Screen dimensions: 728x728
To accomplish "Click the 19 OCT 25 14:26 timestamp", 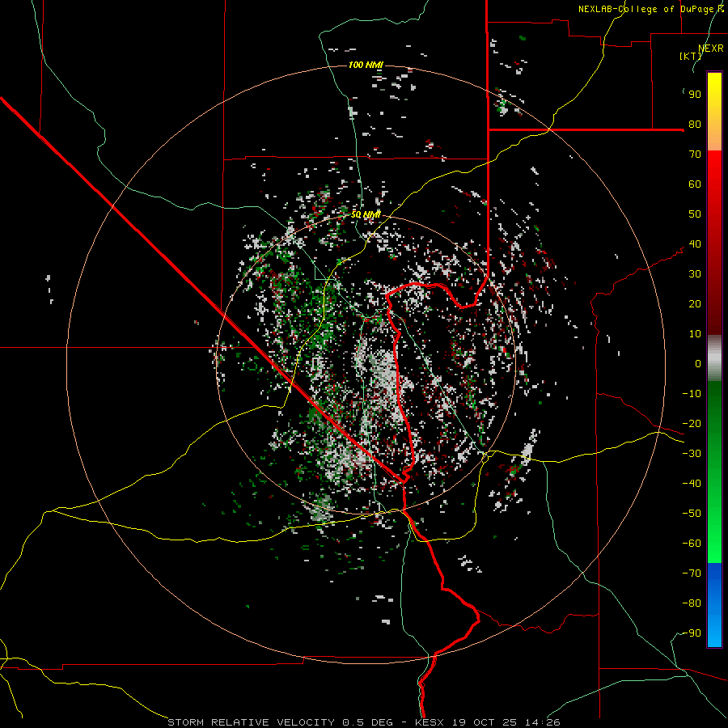I will [x=506, y=722].
